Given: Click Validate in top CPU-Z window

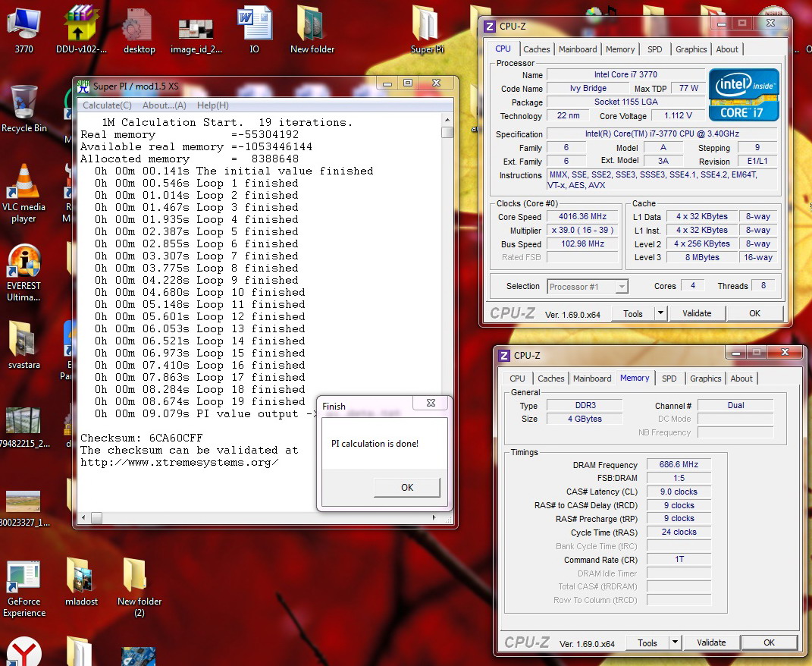Looking at the screenshot, I should (x=697, y=313).
